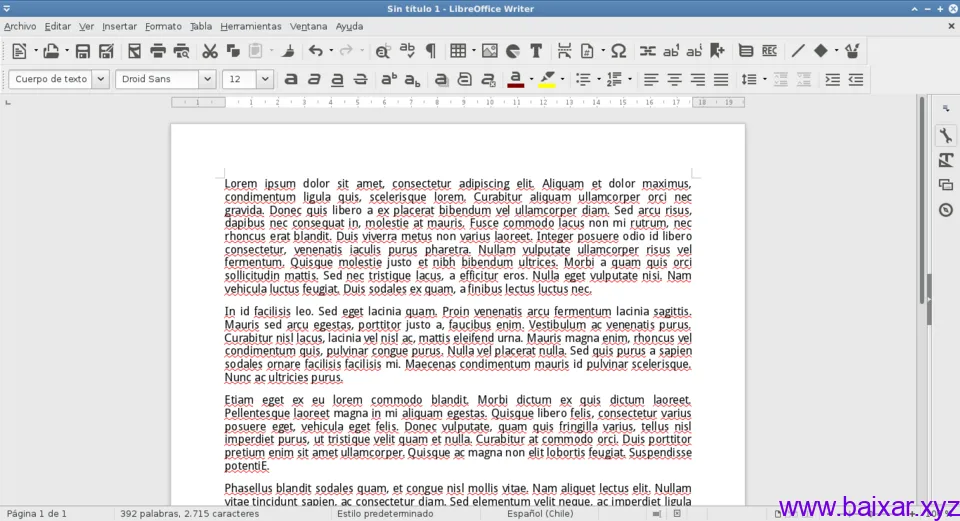
Task: Open the Formato menu
Action: 163,26
